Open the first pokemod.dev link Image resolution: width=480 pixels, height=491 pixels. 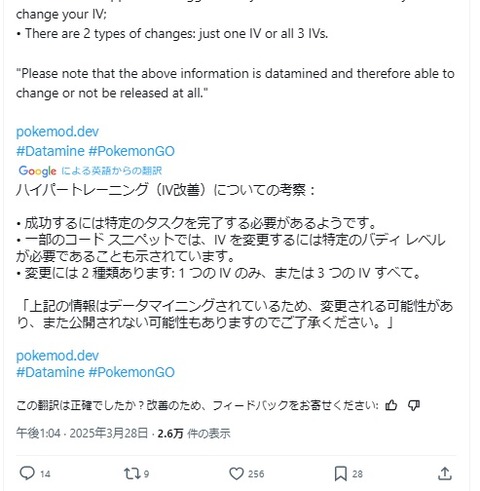coord(57,132)
